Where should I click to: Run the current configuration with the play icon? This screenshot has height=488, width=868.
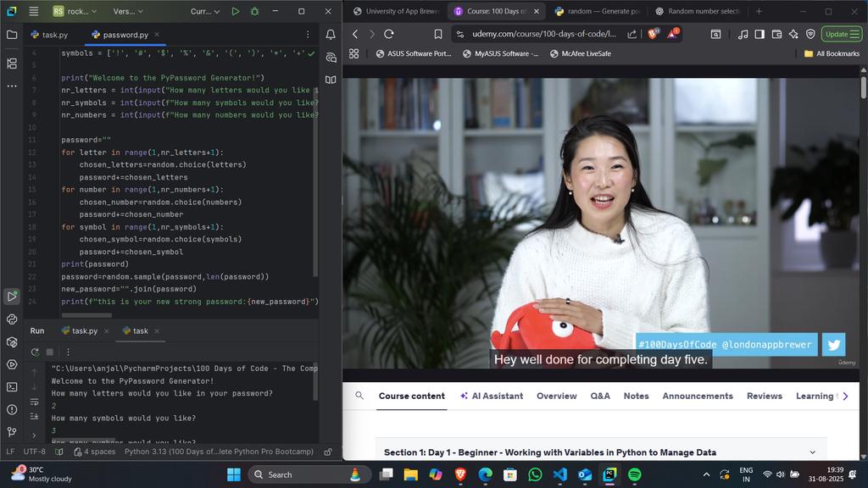(236, 11)
